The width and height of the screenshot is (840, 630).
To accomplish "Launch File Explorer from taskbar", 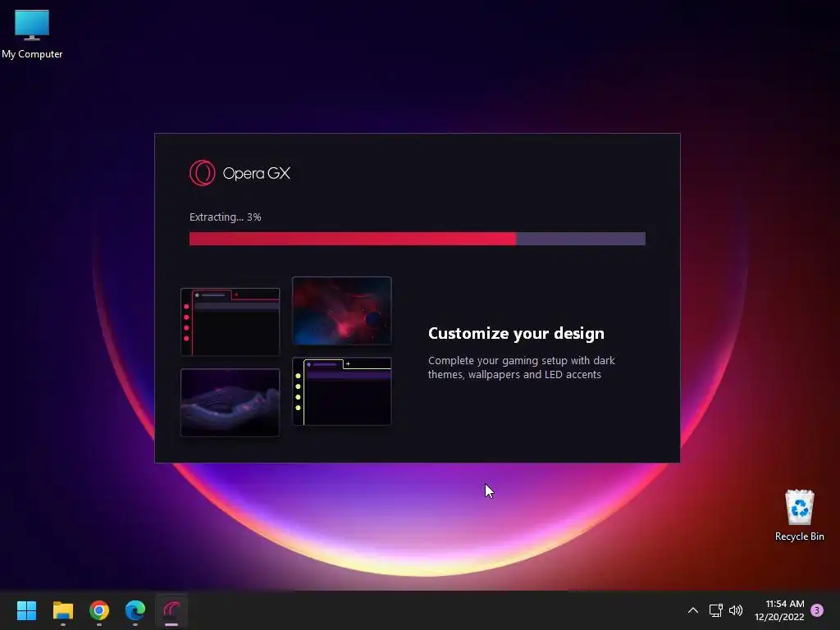I will tap(62, 610).
